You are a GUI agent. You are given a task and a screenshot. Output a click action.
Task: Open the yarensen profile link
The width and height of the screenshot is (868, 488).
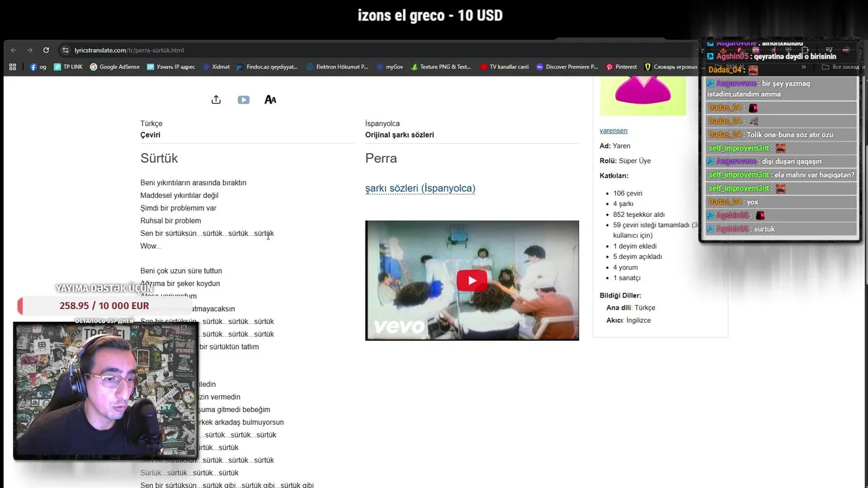(x=613, y=130)
